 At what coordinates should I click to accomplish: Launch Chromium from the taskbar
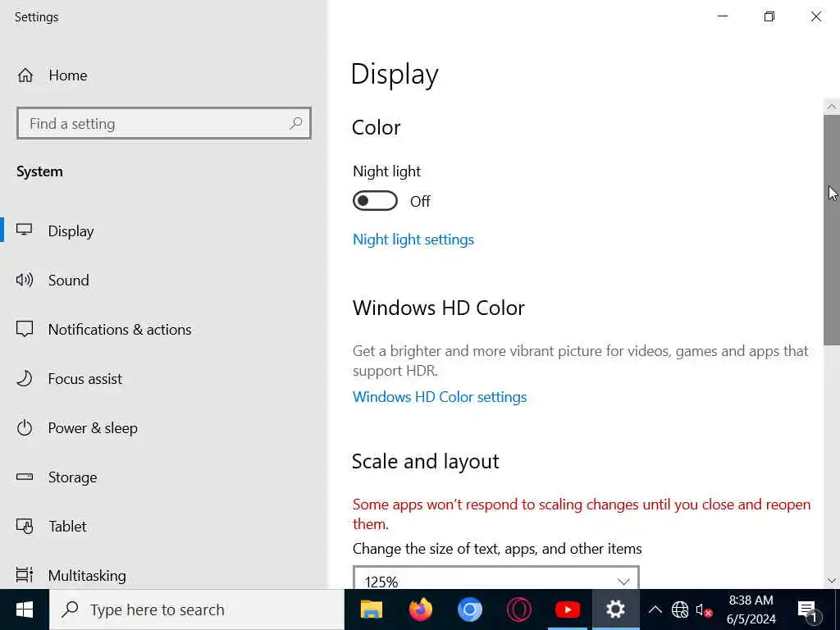click(x=470, y=609)
